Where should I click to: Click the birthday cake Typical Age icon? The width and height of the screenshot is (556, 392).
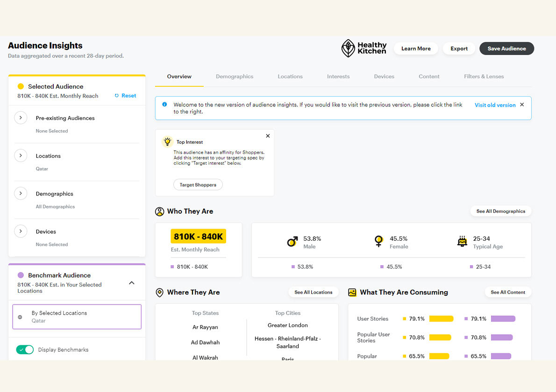[x=462, y=241]
